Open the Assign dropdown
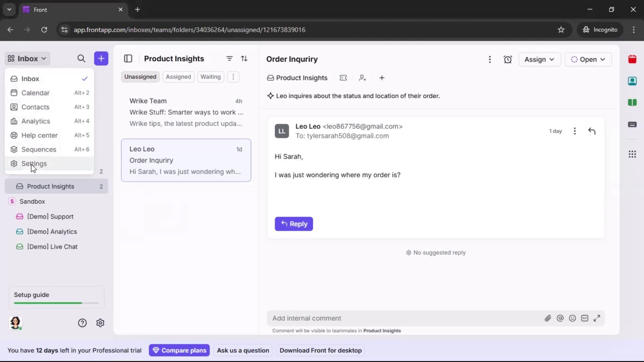The height and width of the screenshot is (362, 644). click(539, 59)
